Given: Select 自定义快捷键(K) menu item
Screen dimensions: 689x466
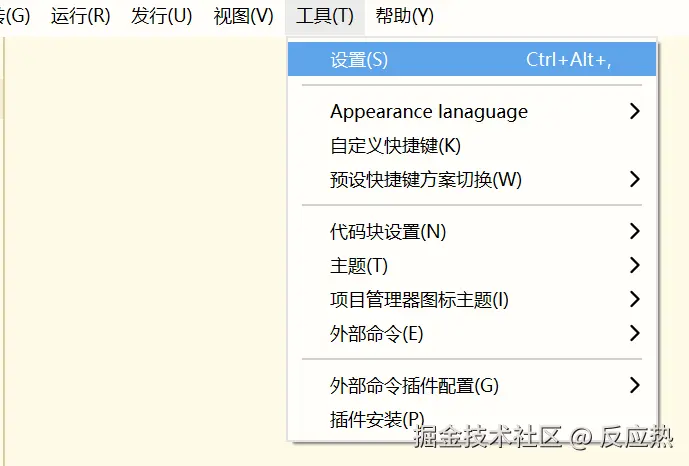Looking at the screenshot, I should pyautogui.click(x=395, y=146).
